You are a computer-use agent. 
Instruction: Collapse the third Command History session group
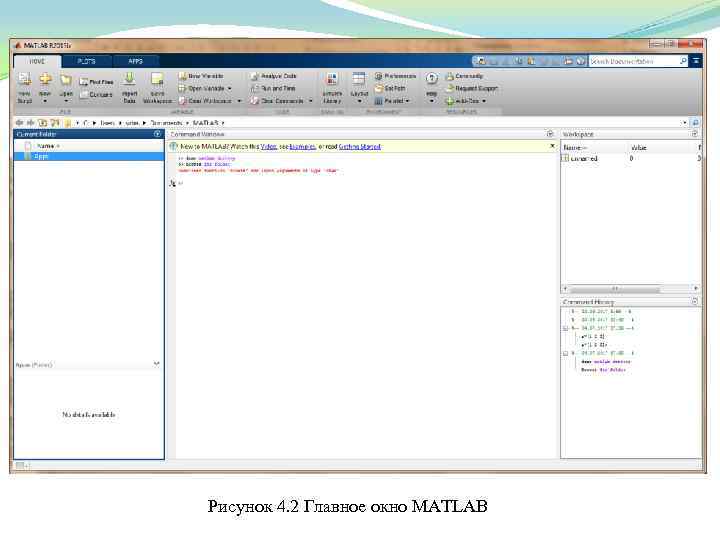[x=566, y=329]
